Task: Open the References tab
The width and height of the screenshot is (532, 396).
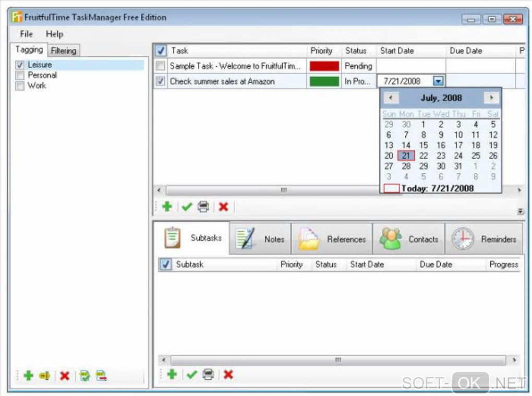Action: pos(332,239)
